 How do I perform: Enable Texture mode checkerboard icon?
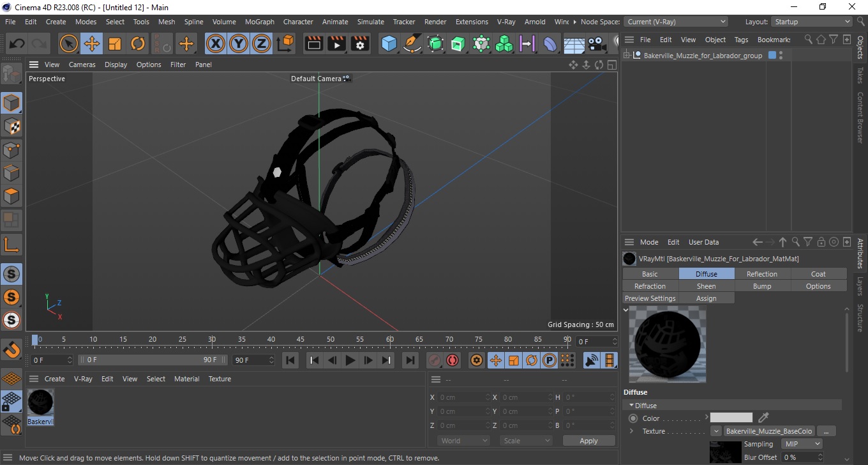tap(11, 126)
